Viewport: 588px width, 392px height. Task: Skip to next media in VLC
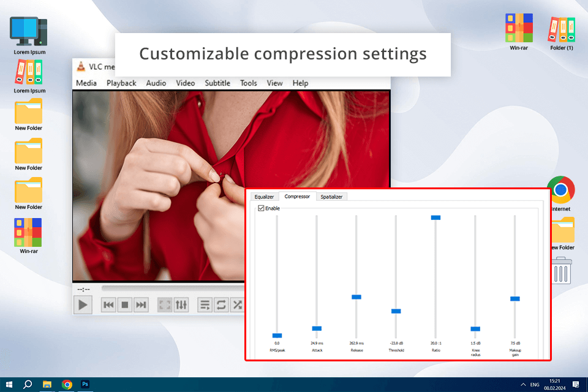[x=141, y=305]
